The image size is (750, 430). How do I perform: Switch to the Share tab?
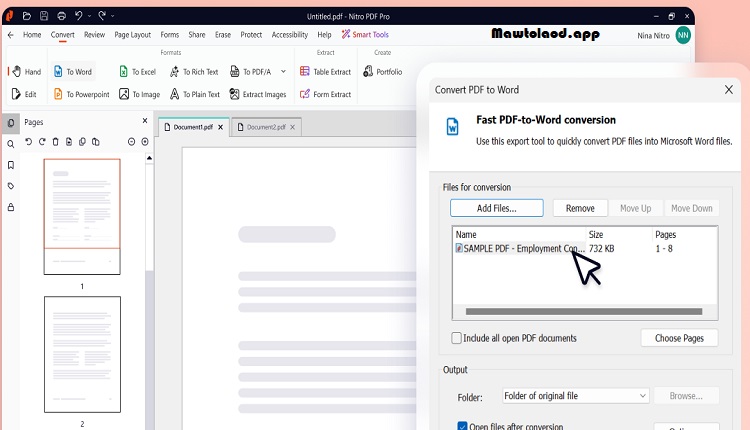pos(197,35)
